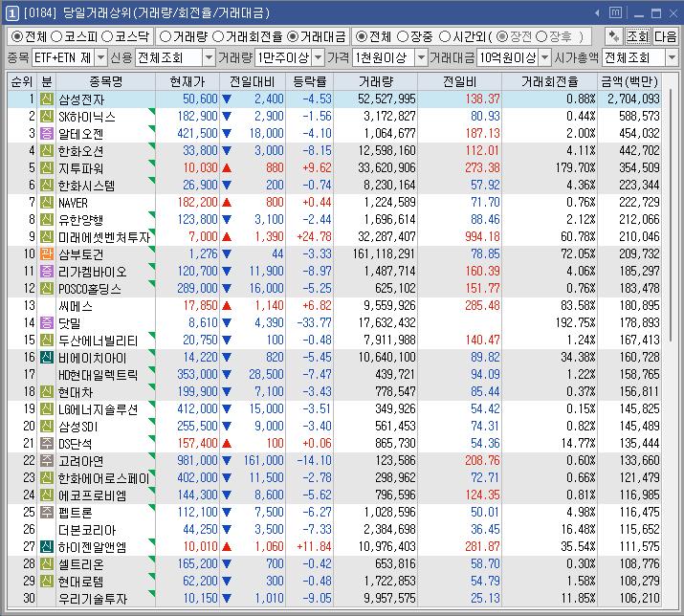Click the 신 badge icon on 현대차 row
This screenshot has height=616, width=684.
[x=47, y=392]
